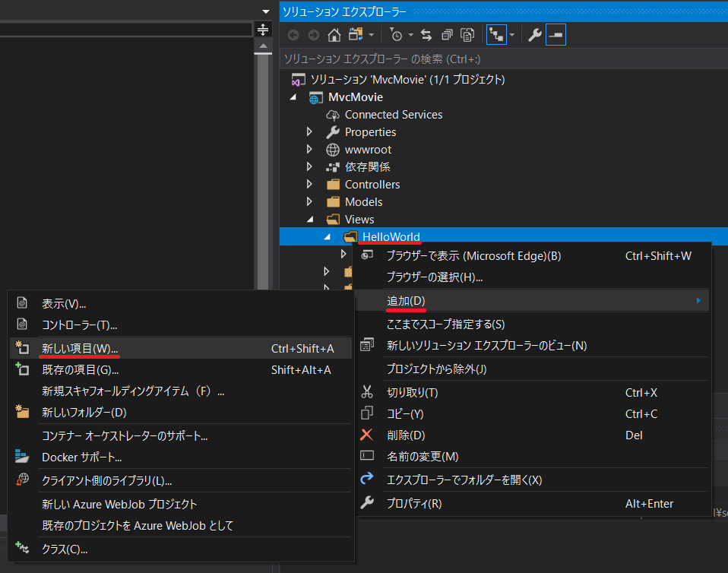
Task: Expand the Properties node
Action: (x=310, y=132)
